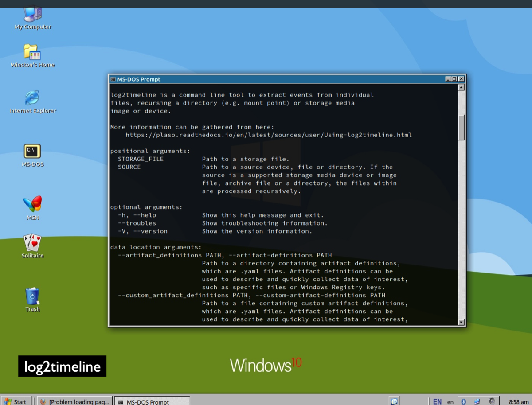This screenshot has height=405, width=532.
Task: Launch Internet Explorer from the desktop
Action: coord(32,98)
